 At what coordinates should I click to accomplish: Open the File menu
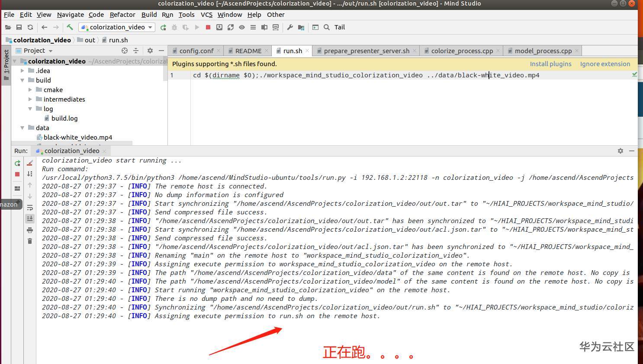[x=9, y=15]
